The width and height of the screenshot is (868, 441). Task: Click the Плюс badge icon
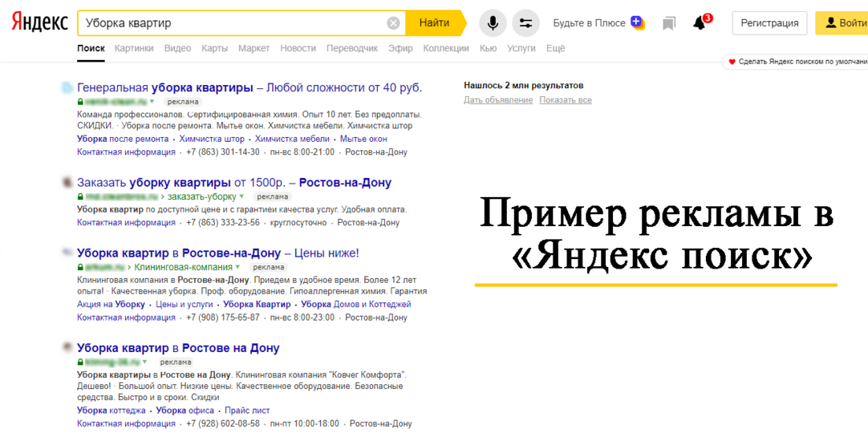tap(637, 22)
